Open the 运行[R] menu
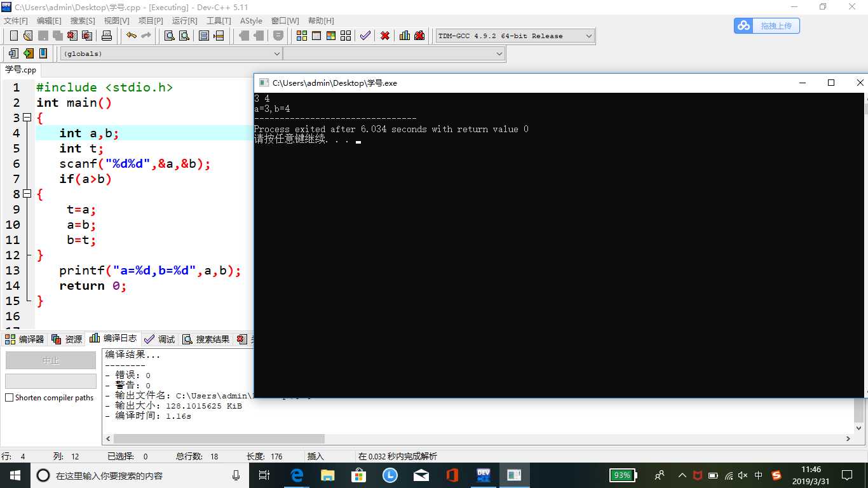 pyautogui.click(x=184, y=21)
